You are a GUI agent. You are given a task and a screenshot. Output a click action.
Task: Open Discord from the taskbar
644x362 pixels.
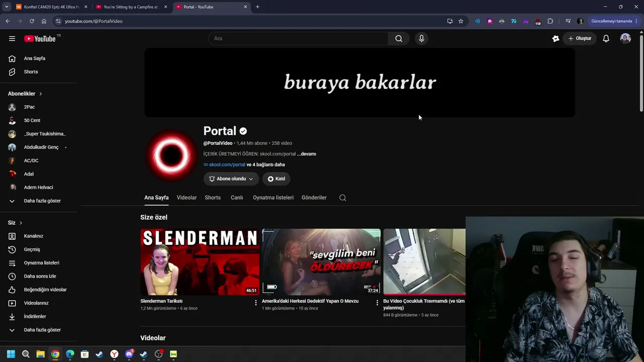point(129,354)
